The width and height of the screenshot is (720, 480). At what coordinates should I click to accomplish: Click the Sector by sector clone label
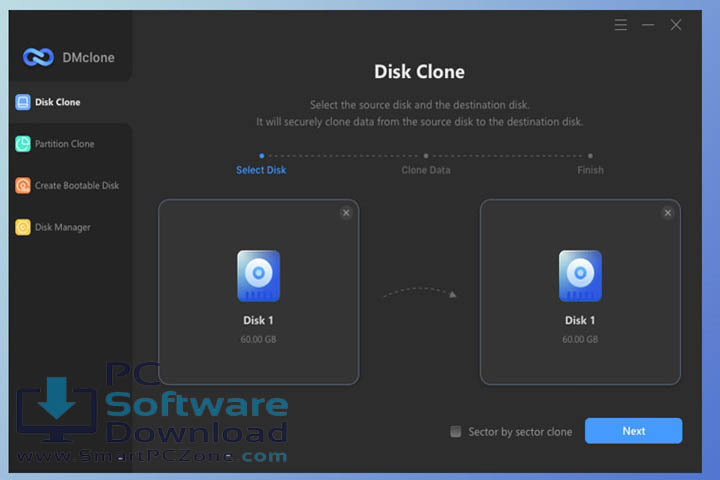click(x=520, y=432)
